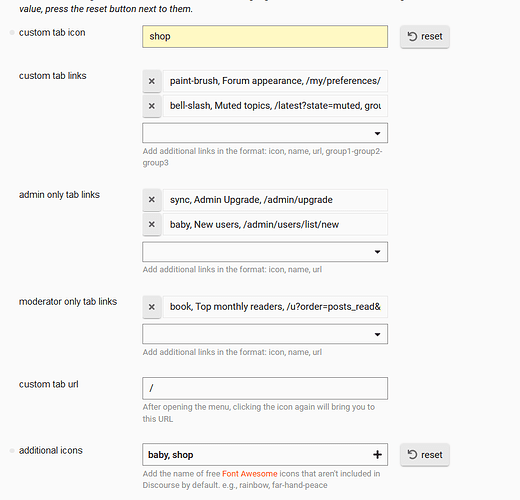The height and width of the screenshot is (500, 520).
Task: Open the Font Awesome link
Action: pos(250,474)
